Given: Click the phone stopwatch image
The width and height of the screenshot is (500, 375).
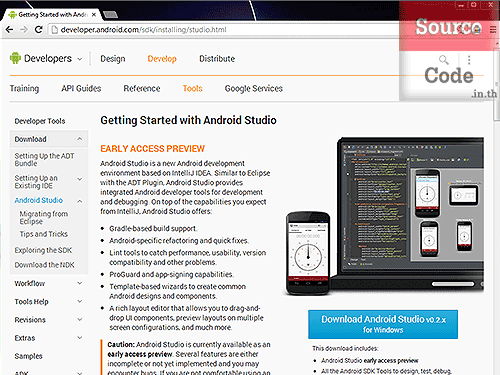Looking at the screenshot, I should [x=308, y=253].
